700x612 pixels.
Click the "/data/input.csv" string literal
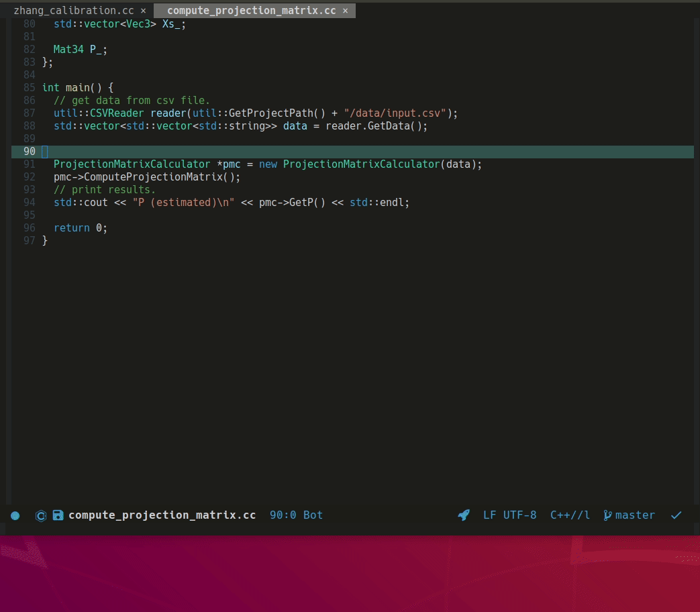(395, 113)
